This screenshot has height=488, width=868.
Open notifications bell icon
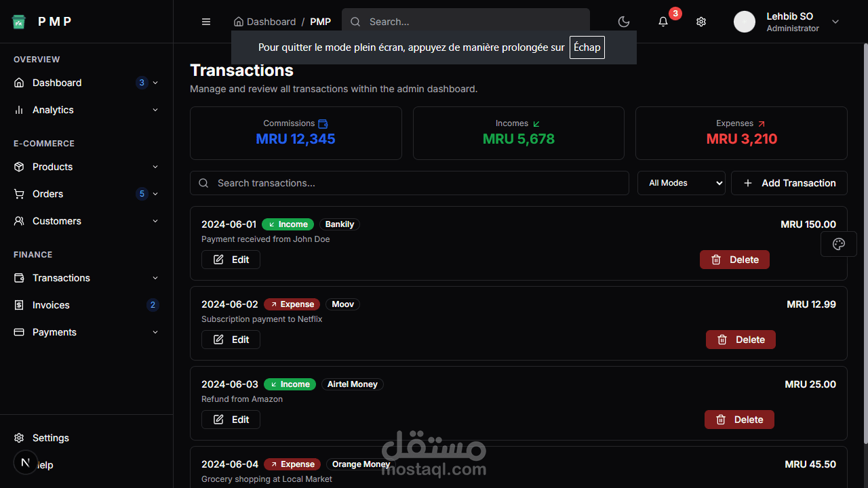click(x=663, y=22)
